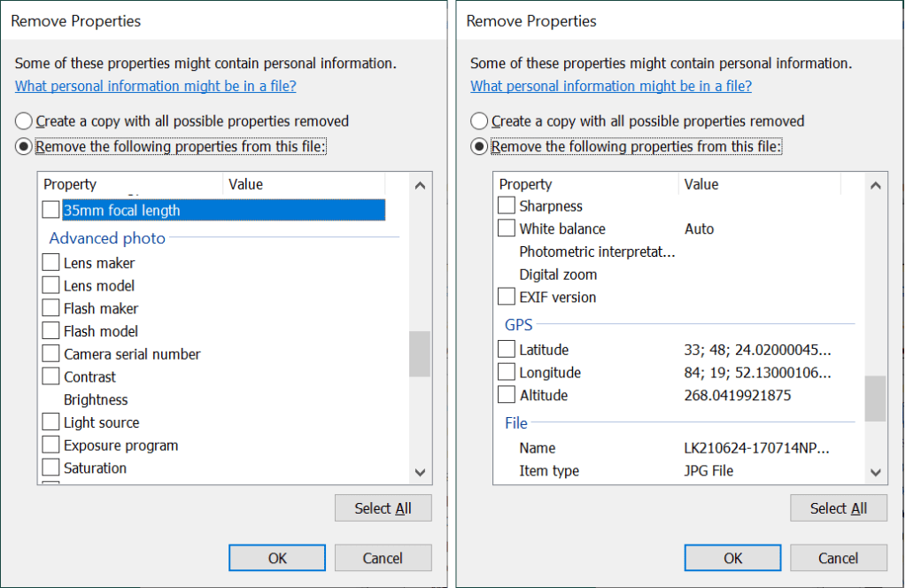Click the File group header

tap(516, 423)
